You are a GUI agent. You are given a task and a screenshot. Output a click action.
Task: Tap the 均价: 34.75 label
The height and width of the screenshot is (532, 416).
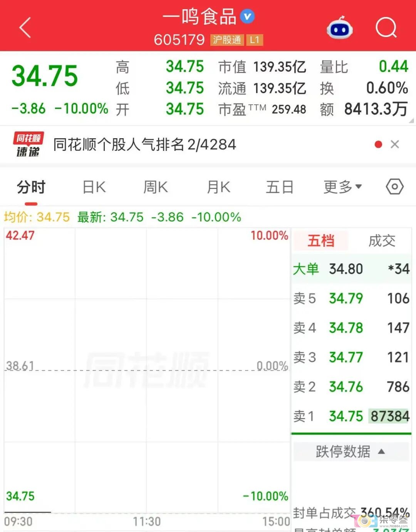(x=37, y=217)
